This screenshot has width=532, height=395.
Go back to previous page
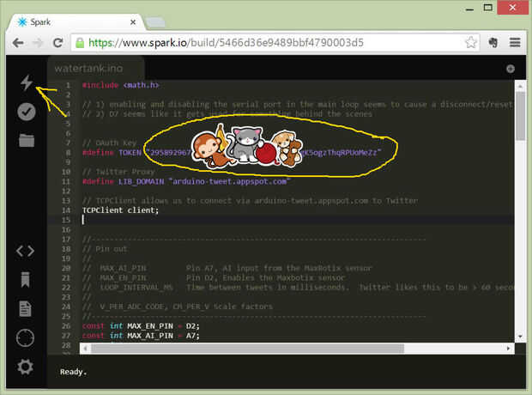point(18,43)
